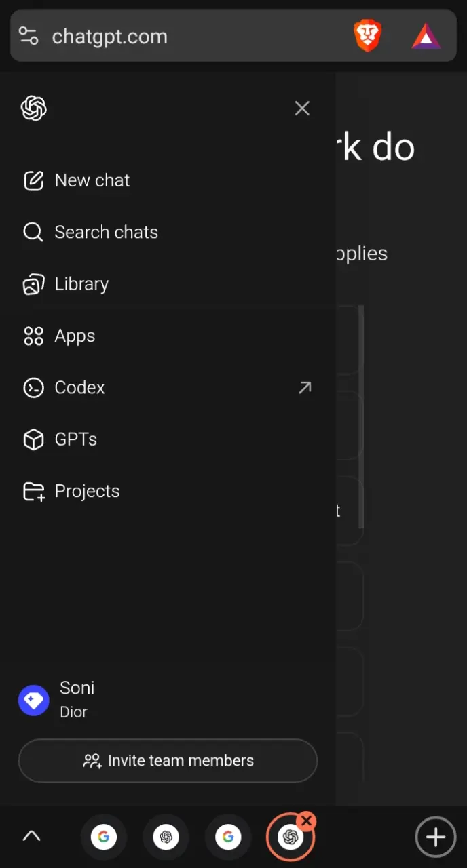The width and height of the screenshot is (467, 868).
Task: Open the Library section
Action: tap(168, 284)
